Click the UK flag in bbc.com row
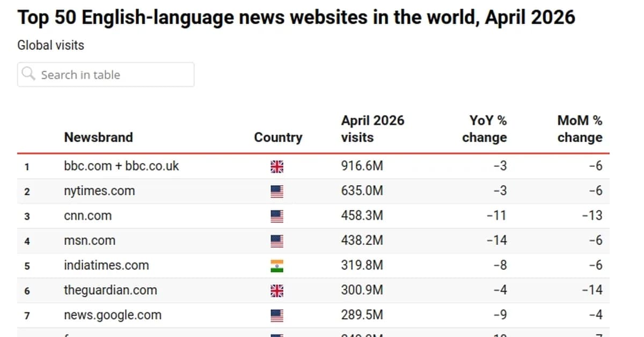The height and width of the screenshot is (337, 644). click(x=277, y=167)
